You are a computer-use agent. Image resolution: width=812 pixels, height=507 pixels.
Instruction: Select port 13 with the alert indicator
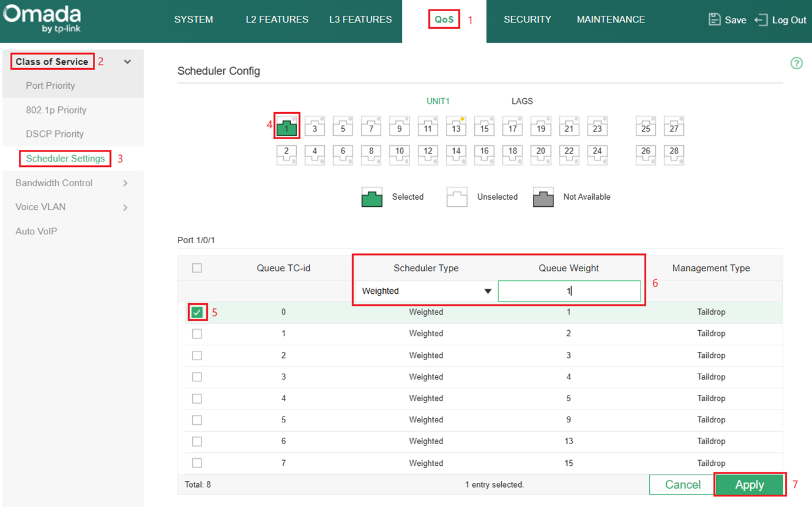[x=456, y=126]
